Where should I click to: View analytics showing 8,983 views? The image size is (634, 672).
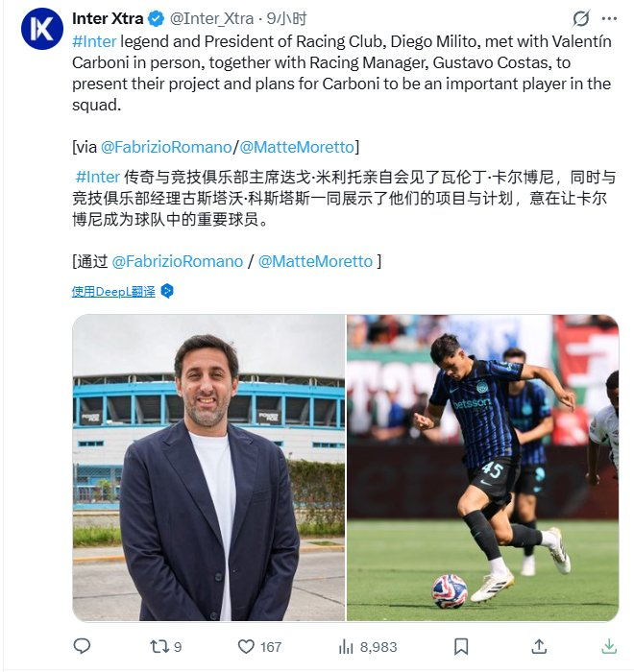[368, 646]
